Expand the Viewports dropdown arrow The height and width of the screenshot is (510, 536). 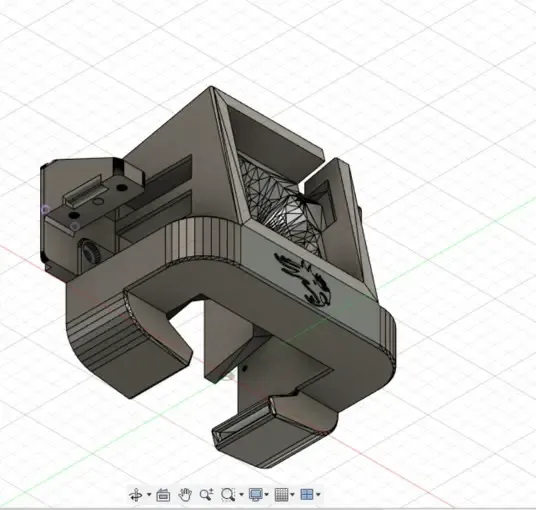(x=318, y=494)
